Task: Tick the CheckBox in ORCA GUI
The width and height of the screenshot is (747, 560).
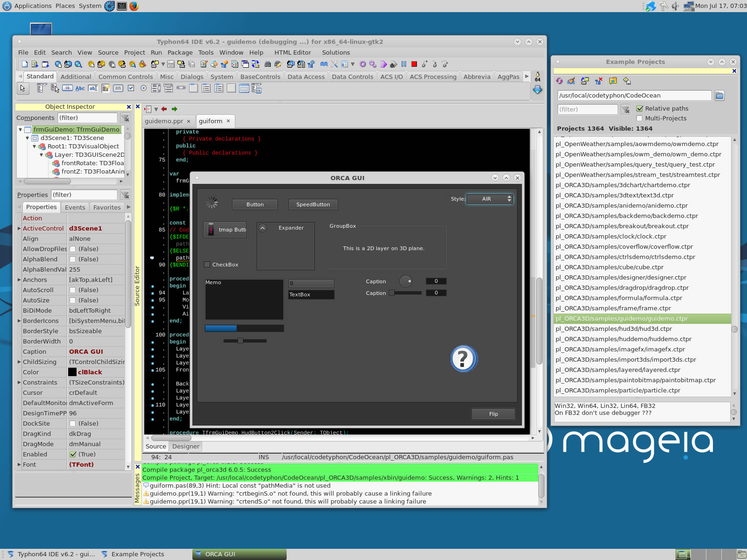Action: tap(207, 265)
